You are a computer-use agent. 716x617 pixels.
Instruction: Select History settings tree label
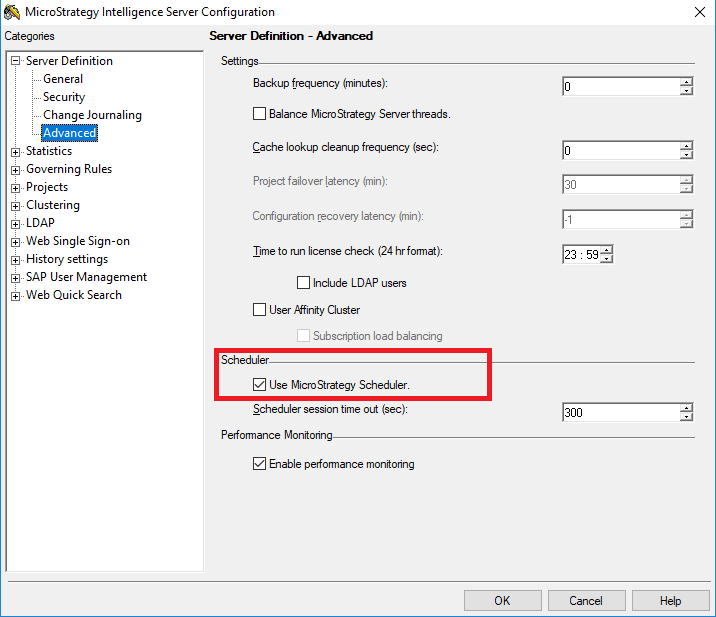pyautogui.click(x=67, y=259)
